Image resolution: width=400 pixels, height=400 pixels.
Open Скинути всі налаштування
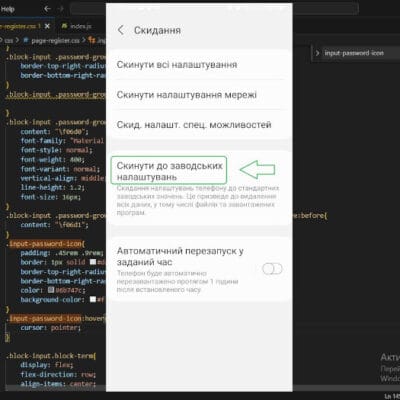[x=199, y=65]
